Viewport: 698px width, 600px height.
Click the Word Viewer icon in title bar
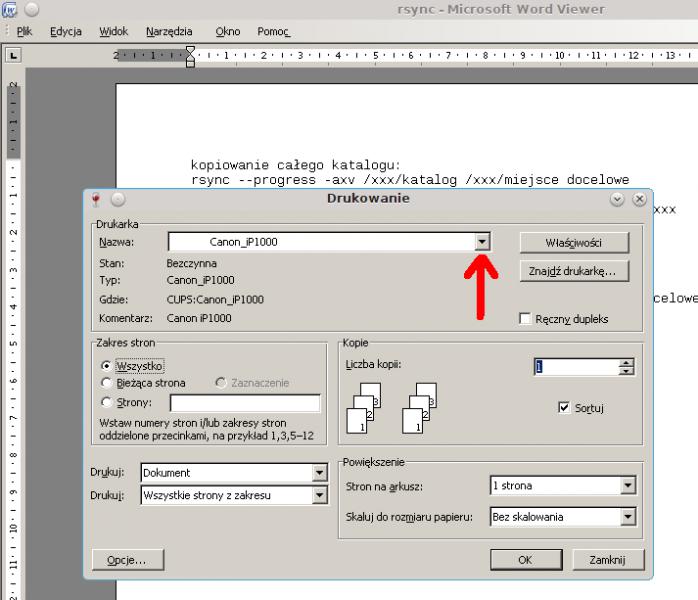[x=10, y=10]
